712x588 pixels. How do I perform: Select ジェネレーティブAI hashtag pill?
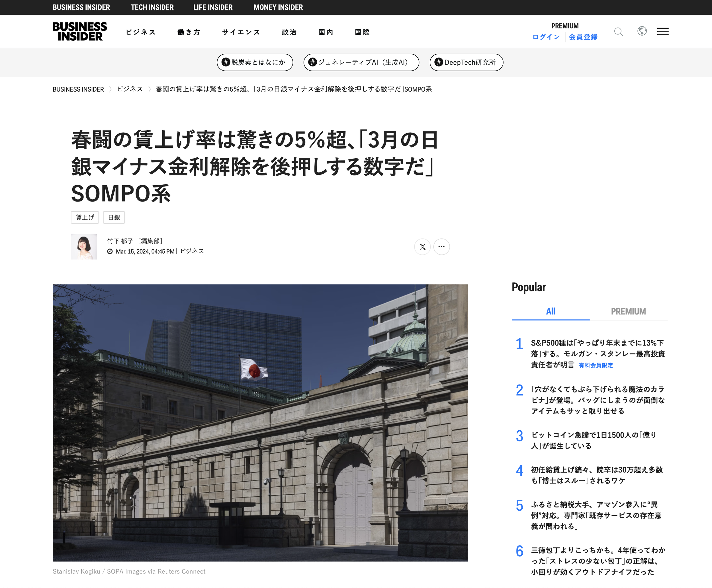361,62
